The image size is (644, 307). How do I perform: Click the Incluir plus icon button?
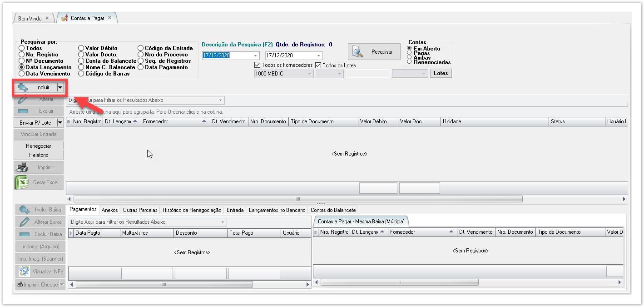click(x=23, y=87)
